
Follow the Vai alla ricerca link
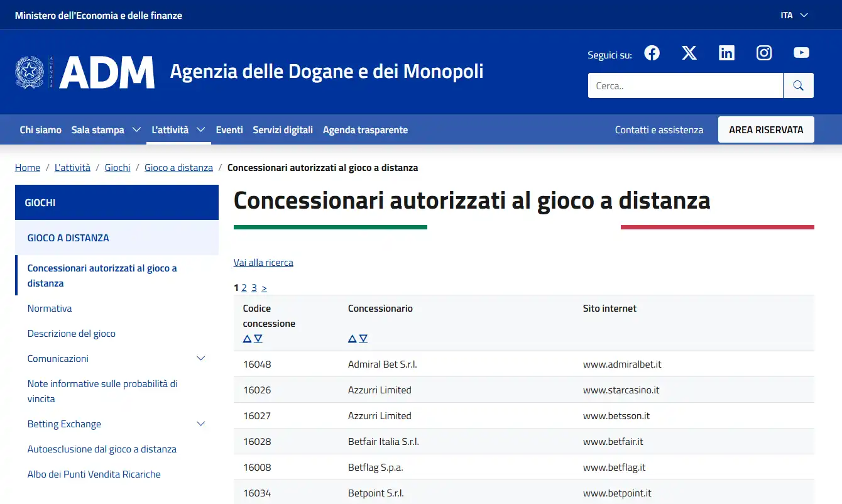coord(263,263)
